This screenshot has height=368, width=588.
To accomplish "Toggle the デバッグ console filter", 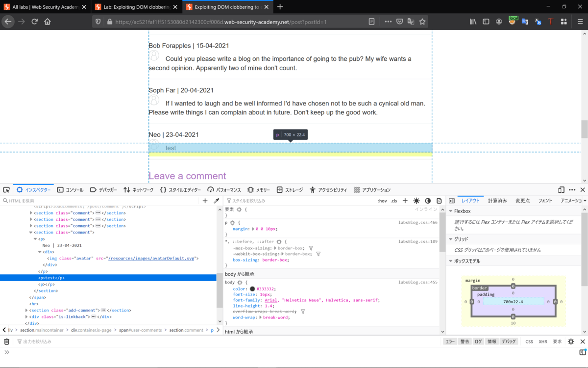I will 509,342.
